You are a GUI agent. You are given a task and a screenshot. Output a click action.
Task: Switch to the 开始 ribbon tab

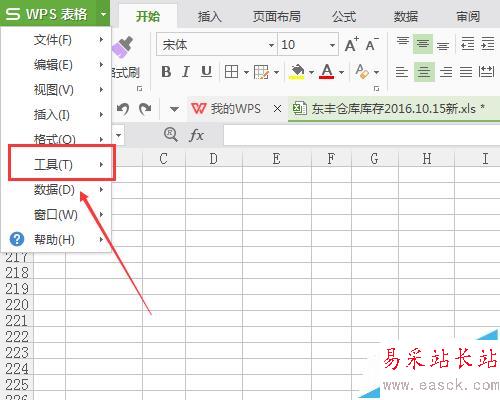click(148, 16)
